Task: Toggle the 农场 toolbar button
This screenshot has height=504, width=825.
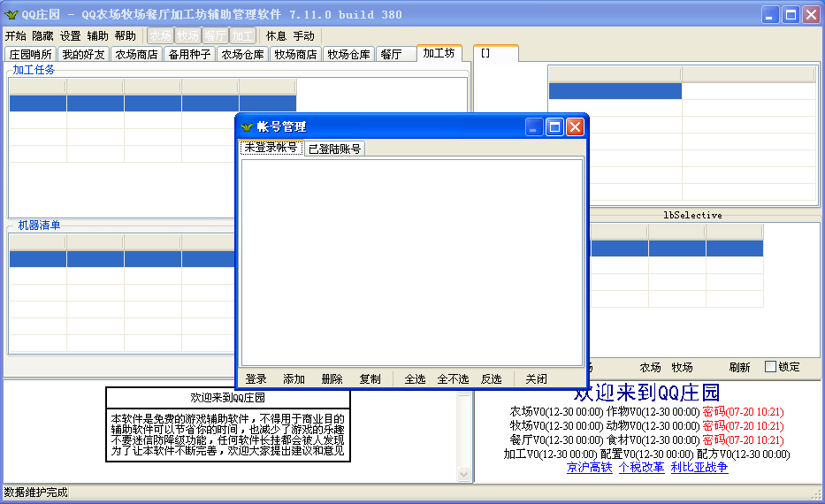Action: click(x=160, y=35)
